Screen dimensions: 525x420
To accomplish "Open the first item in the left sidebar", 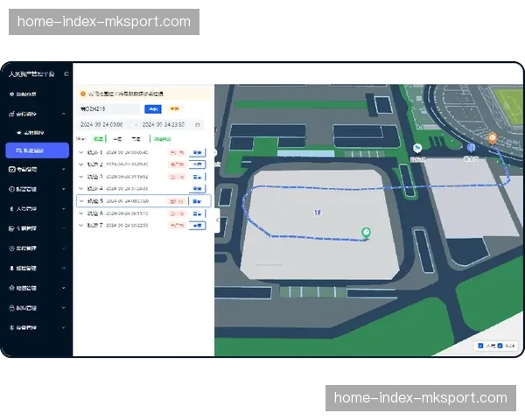I will (x=26, y=94).
